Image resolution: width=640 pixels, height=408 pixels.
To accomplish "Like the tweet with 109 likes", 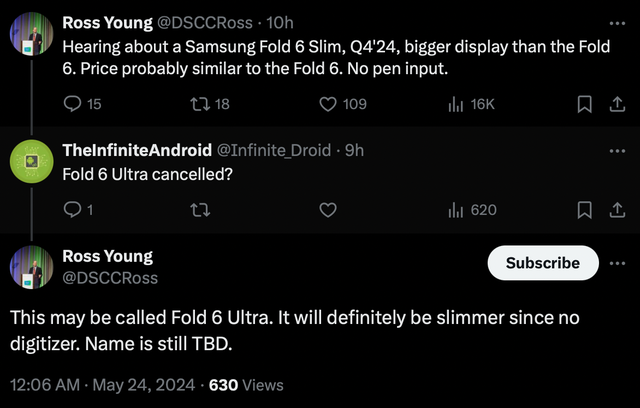I will pyautogui.click(x=327, y=104).
